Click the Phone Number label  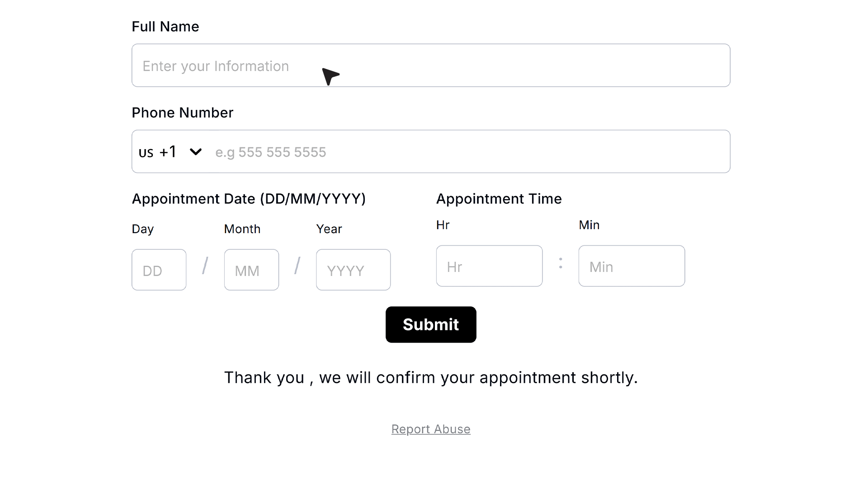click(183, 113)
